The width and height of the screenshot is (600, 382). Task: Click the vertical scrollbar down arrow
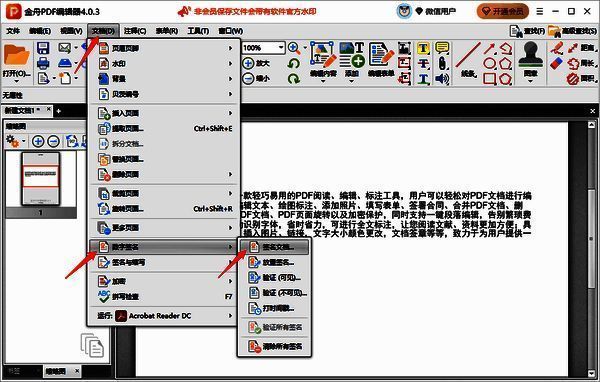[591, 373]
